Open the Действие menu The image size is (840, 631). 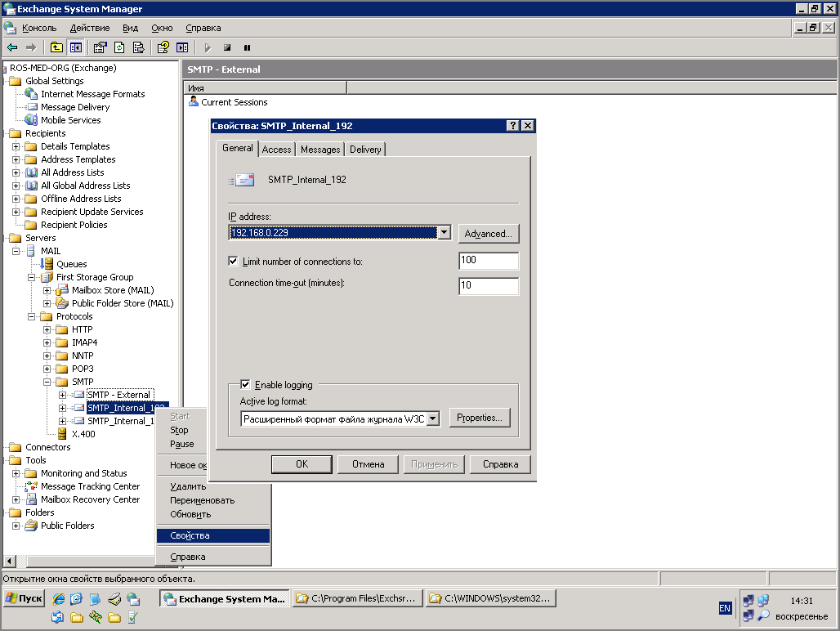[x=90, y=28]
